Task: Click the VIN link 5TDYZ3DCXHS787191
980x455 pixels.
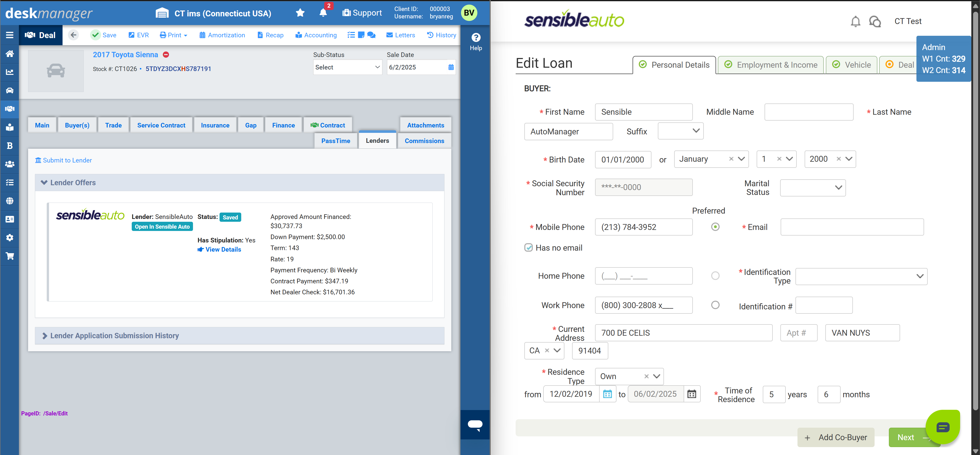Action: pyautogui.click(x=178, y=69)
